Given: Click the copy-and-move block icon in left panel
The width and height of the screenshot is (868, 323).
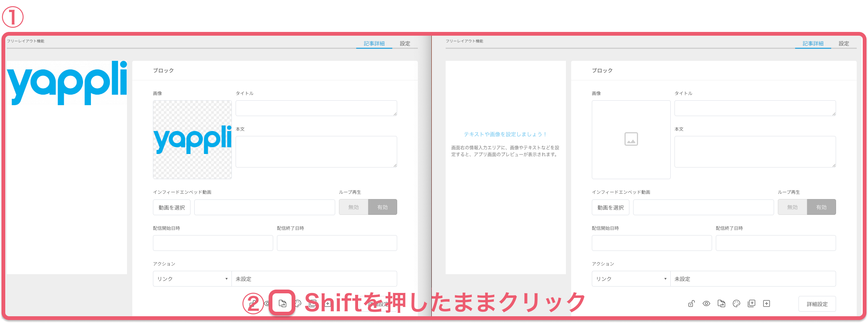Looking at the screenshot, I should pos(282,303).
